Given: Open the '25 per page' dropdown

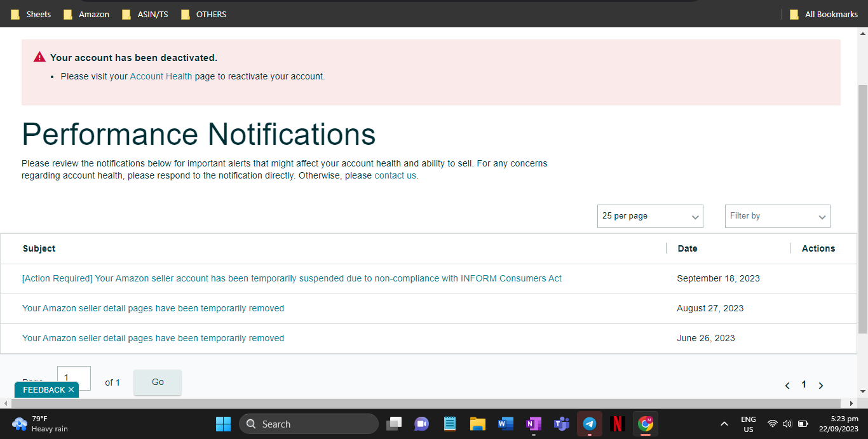Looking at the screenshot, I should 650,216.
